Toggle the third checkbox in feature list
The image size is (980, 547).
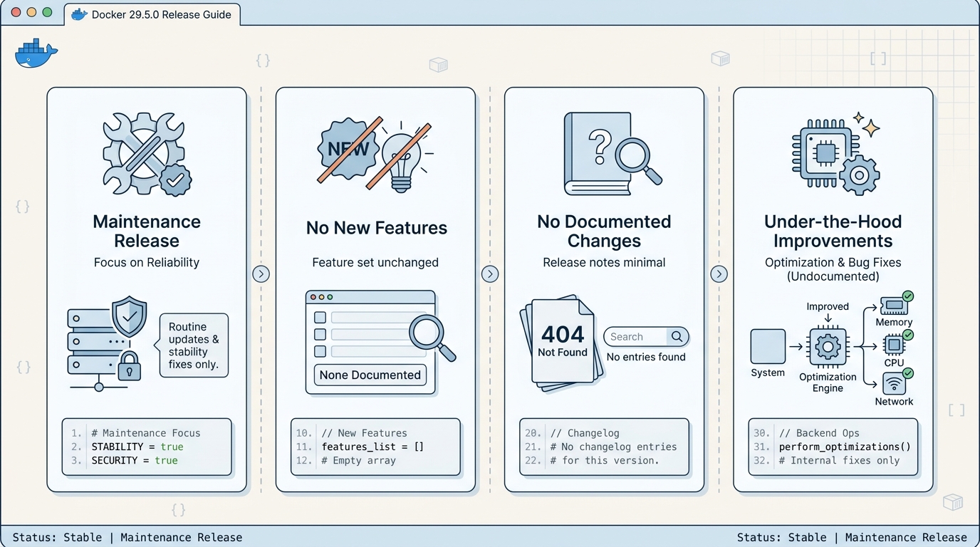[x=320, y=351]
